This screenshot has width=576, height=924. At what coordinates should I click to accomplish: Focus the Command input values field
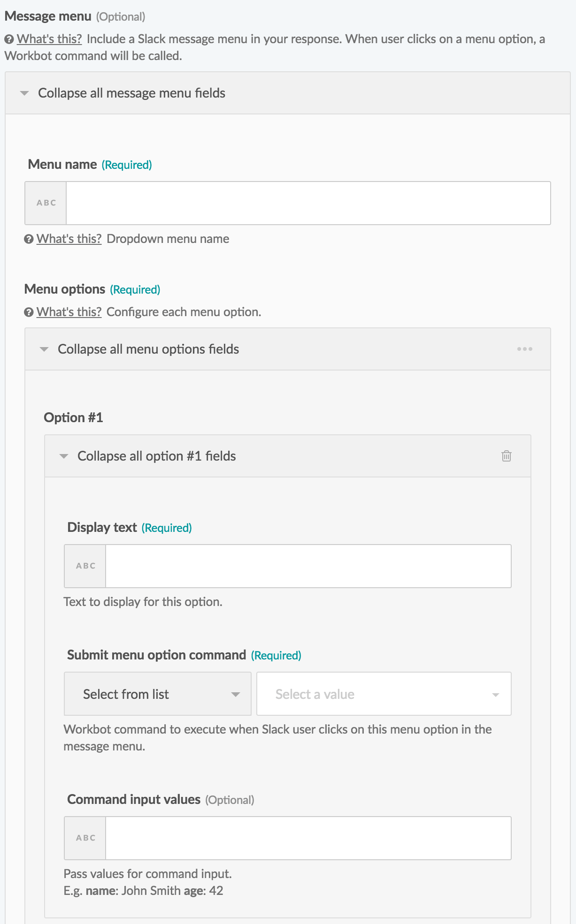[x=308, y=838]
